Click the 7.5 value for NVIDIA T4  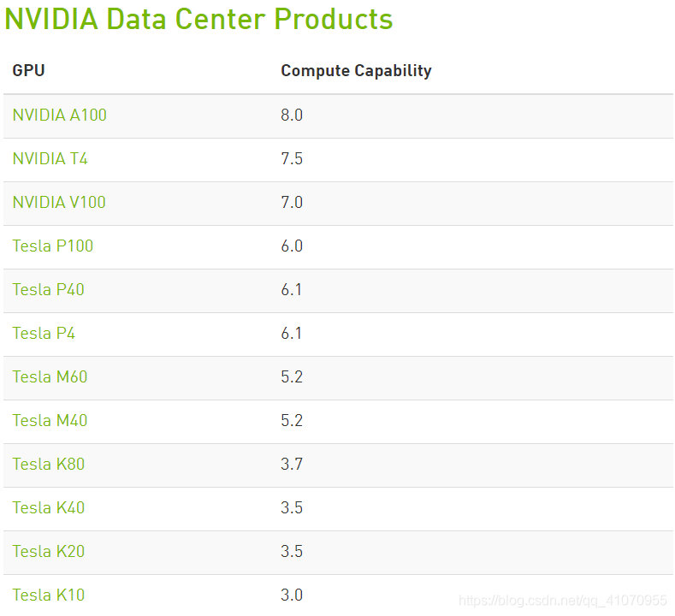click(292, 158)
